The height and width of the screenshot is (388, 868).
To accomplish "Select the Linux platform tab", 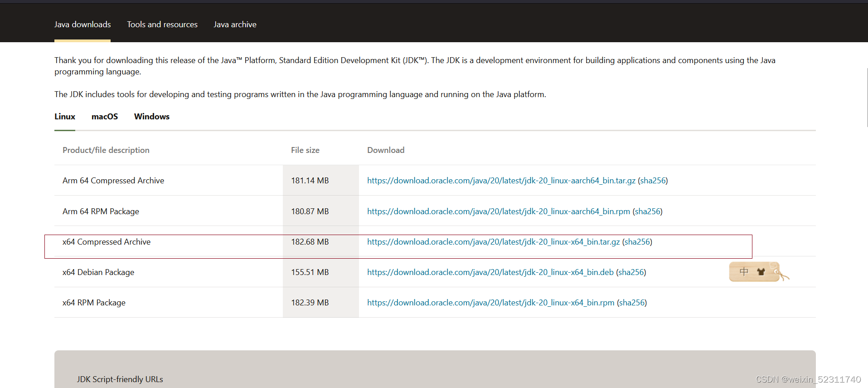I will pos(65,117).
